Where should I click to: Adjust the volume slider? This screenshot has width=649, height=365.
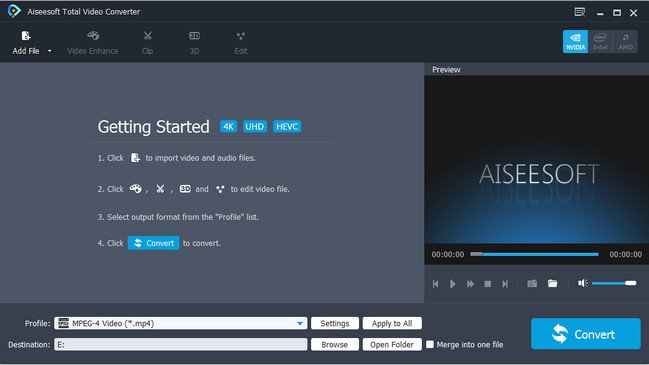point(614,283)
